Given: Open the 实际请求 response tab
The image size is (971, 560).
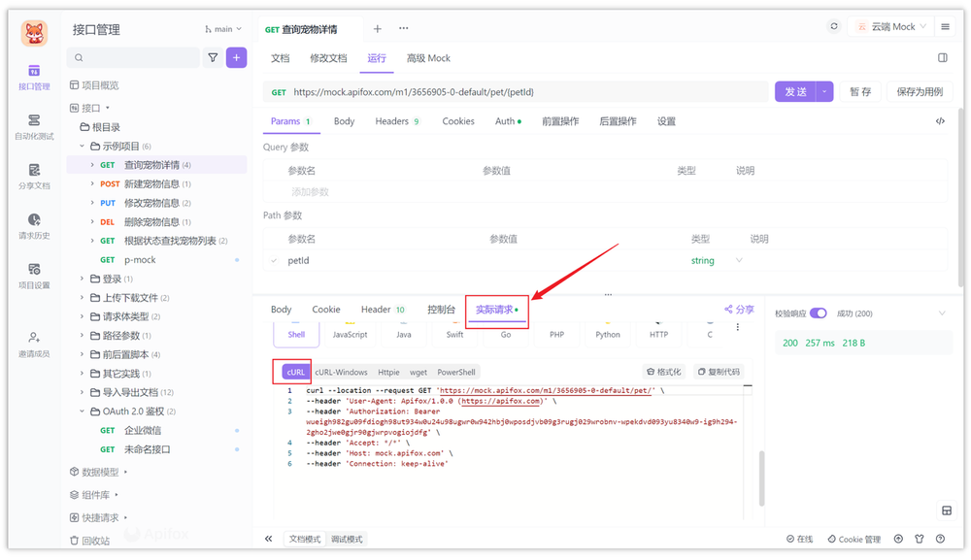Looking at the screenshot, I should 496,310.
